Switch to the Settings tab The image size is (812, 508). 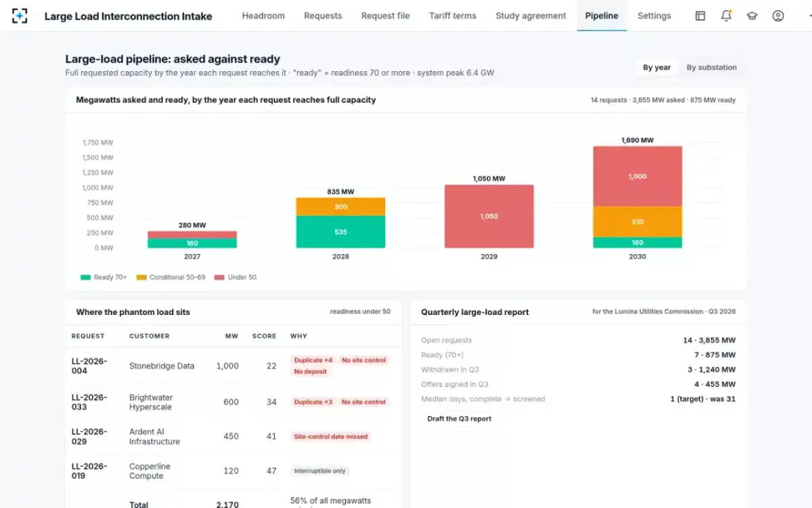click(x=654, y=16)
